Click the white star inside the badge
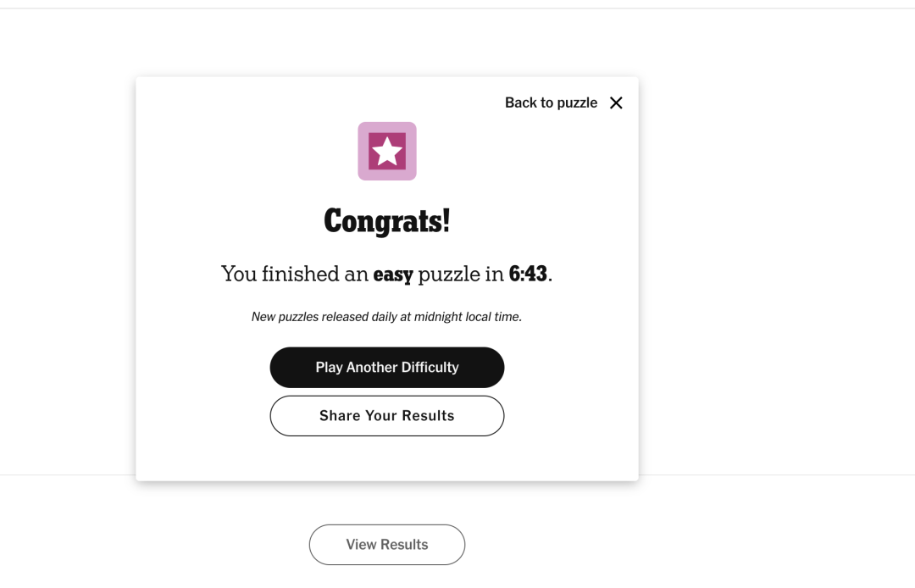Viewport: 915px width, 588px height. click(x=387, y=152)
